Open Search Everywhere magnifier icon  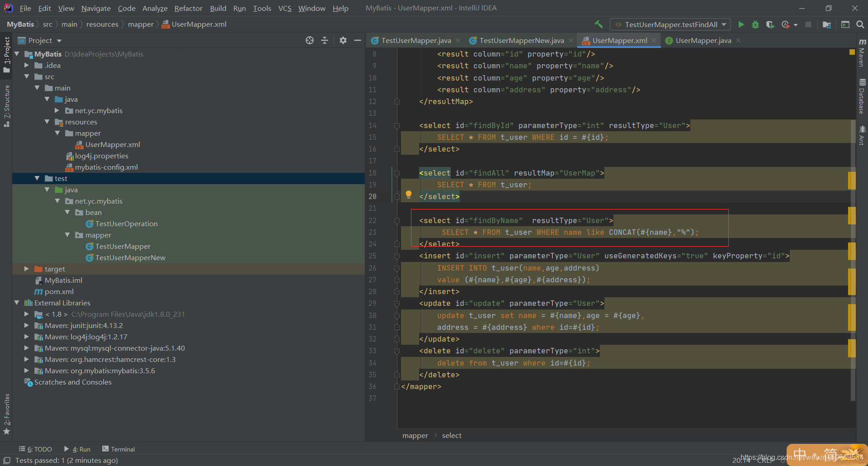(860, 24)
